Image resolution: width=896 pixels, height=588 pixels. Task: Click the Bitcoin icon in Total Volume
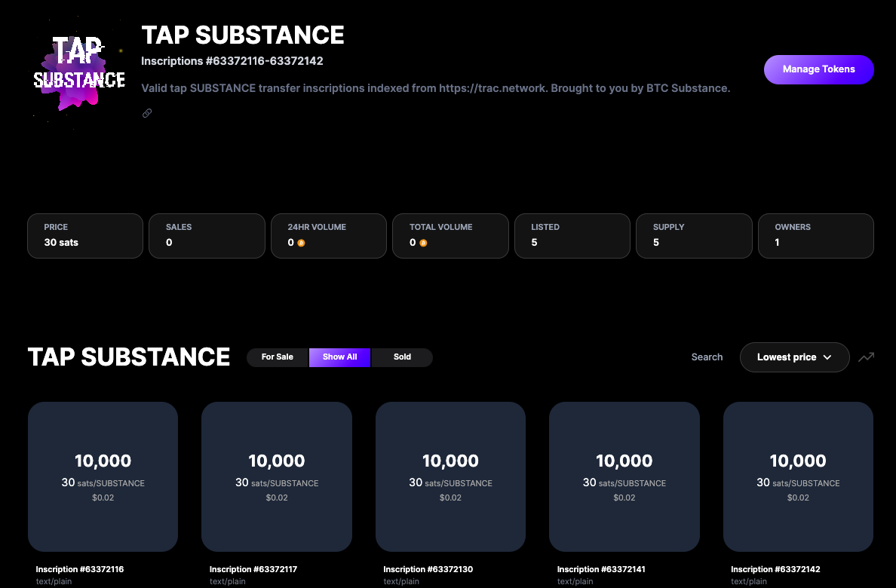[423, 243]
